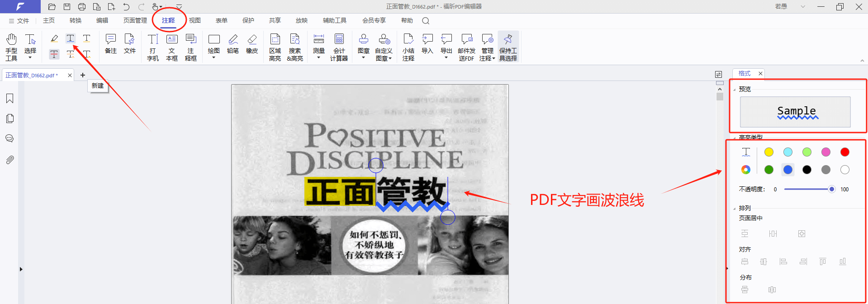Screen dimensions: 868x304
Task: Open the Pages panel in left sidebar
Action: click(x=10, y=119)
